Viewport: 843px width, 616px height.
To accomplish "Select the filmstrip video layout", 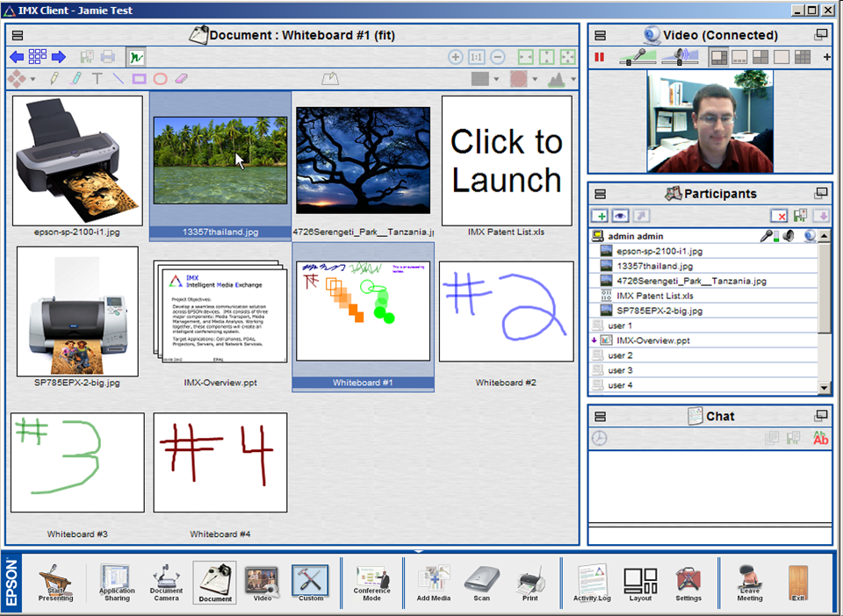I will [739, 57].
